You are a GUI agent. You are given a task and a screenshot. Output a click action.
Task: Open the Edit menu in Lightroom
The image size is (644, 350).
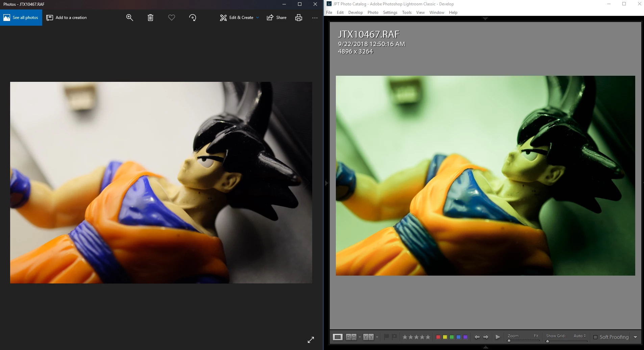[x=340, y=13]
